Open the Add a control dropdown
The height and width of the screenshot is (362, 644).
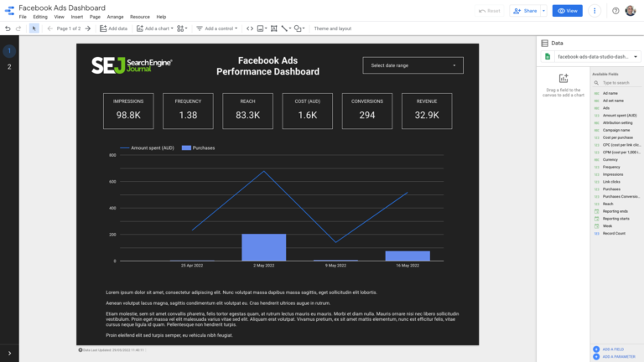pyautogui.click(x=217, y=28)
